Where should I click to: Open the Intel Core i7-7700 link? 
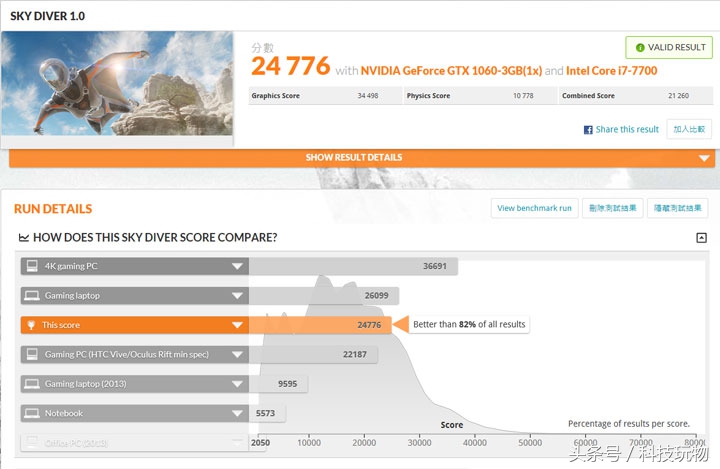click(x=612, y=71)
